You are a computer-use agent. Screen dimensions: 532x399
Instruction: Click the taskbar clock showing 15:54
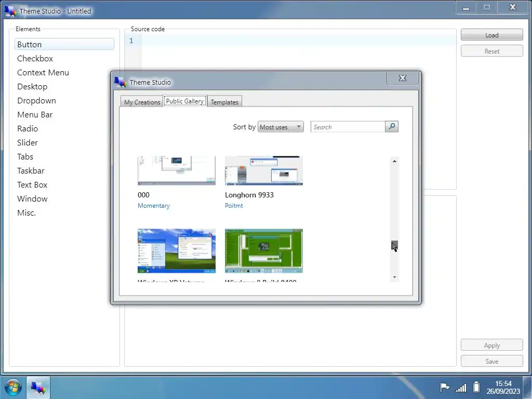(x=503, y=387)
